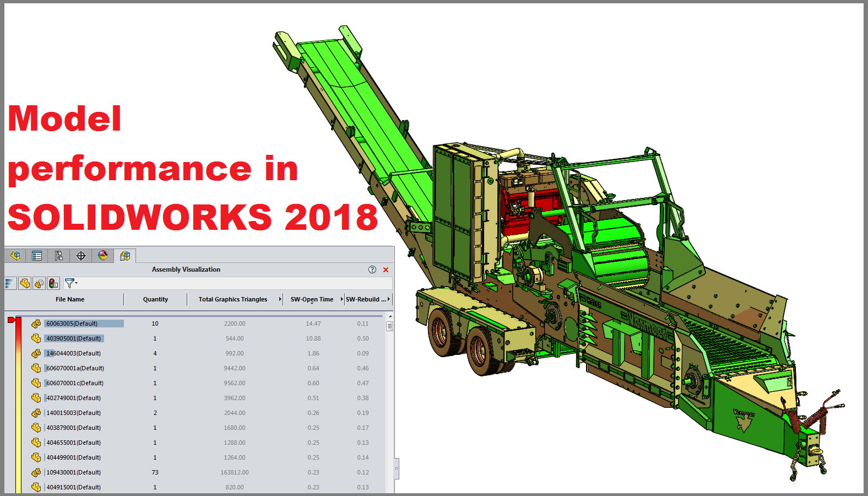The height and width of the screenshot is (496, 868).
Task: Sort by SW-Rebuild column header
Action: coord(366,299)
